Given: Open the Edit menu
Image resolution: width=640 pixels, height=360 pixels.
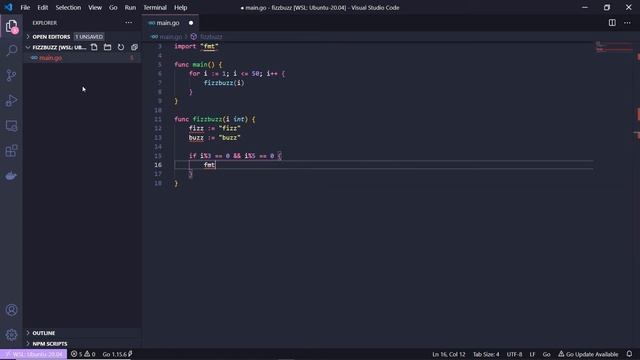Looking at the screenshot, I should 42,7.
